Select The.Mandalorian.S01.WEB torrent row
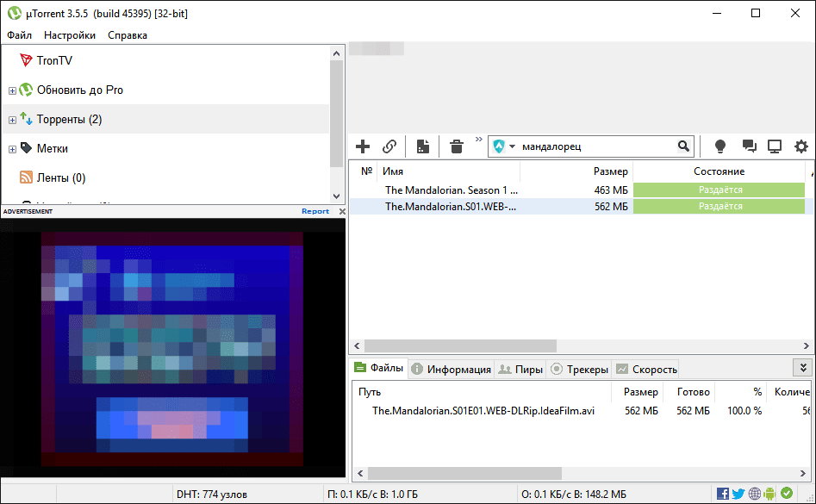This screenshot has height=504, width=816. pyautogui.click(x=577, y=207)
